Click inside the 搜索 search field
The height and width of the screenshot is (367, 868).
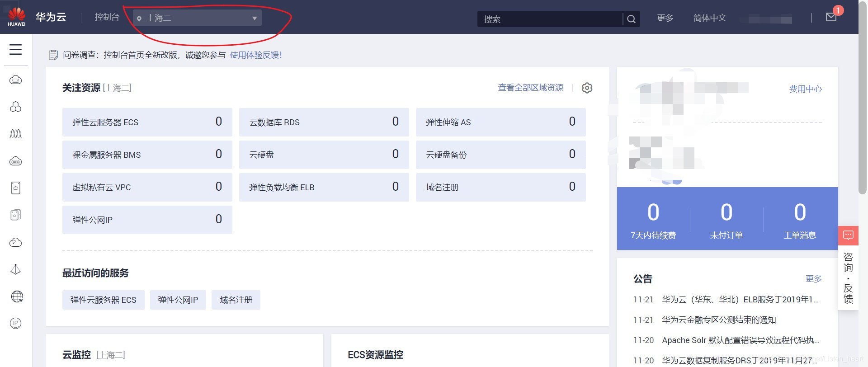550,19
